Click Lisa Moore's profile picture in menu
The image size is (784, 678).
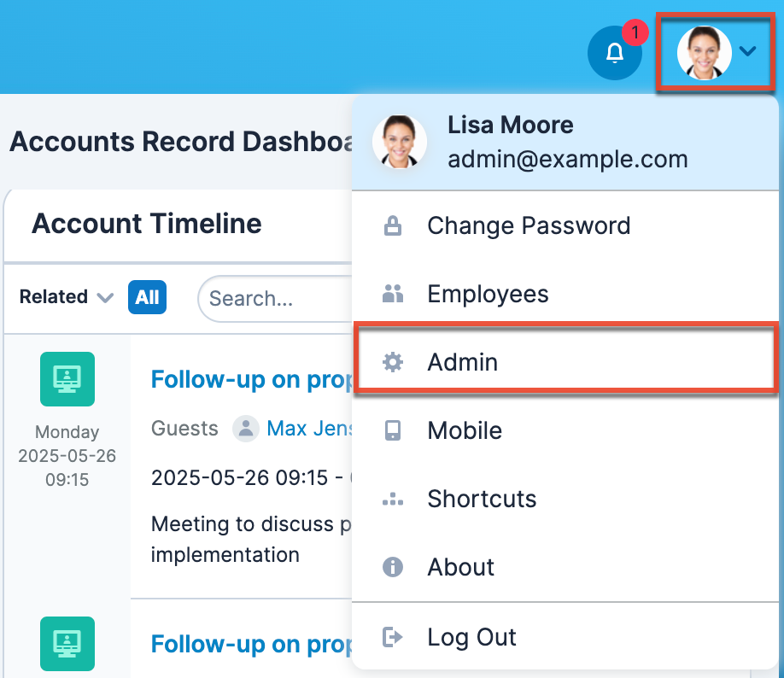tap(400, 142)
